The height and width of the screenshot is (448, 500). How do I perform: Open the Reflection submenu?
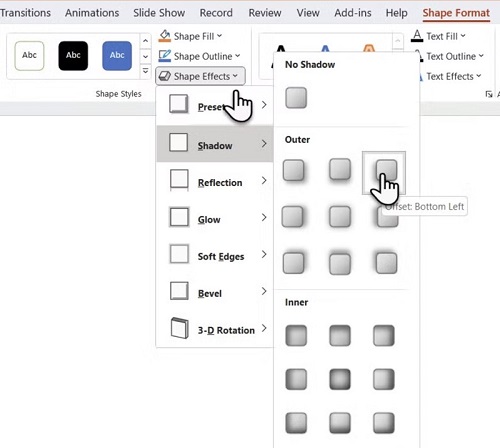coord(215,181)
